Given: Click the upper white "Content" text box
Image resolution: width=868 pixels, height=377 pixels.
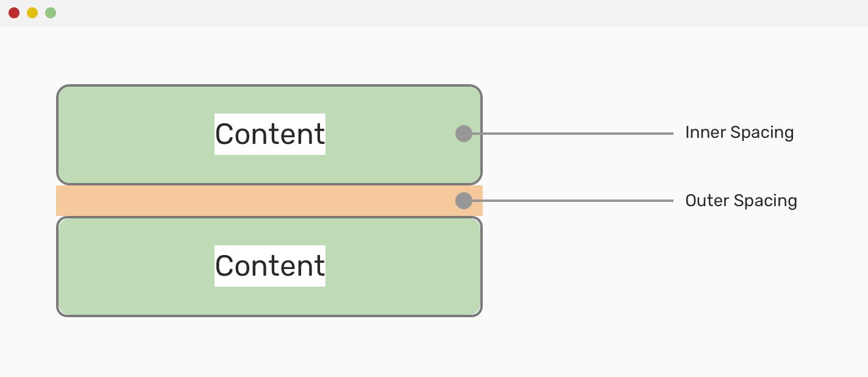Looking at the screenshot, I should [x=270, y=134].
